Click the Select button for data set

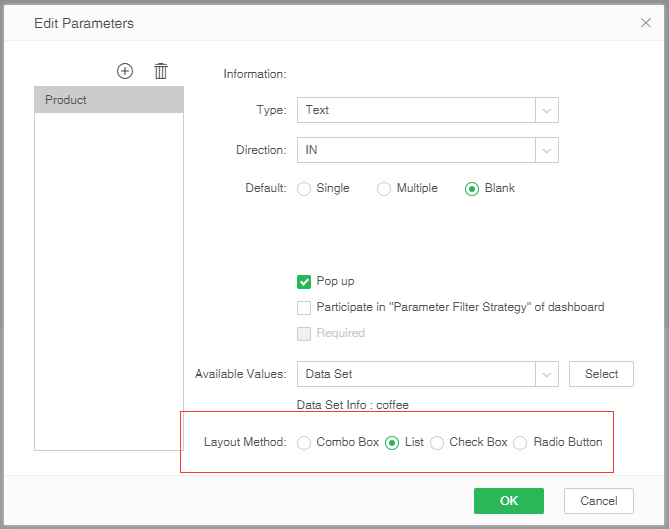tap(601, 374)
